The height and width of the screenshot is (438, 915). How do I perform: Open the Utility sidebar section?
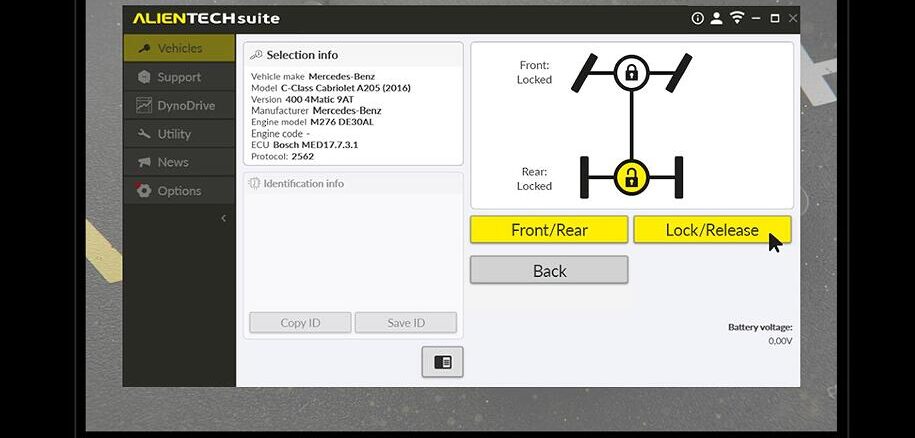(x=179, y=134)
